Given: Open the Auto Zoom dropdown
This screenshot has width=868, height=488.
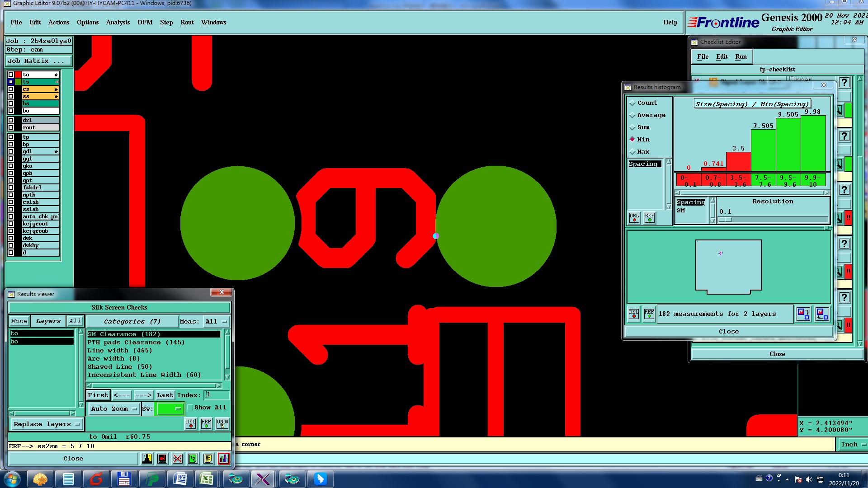Looking at the screenshot, I should coord(113,409).
